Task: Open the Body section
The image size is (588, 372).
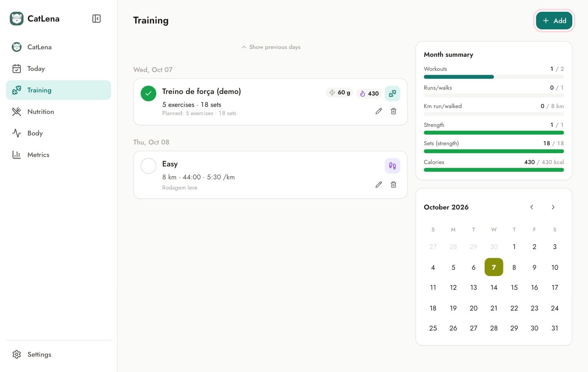Action: pos(58,133)
